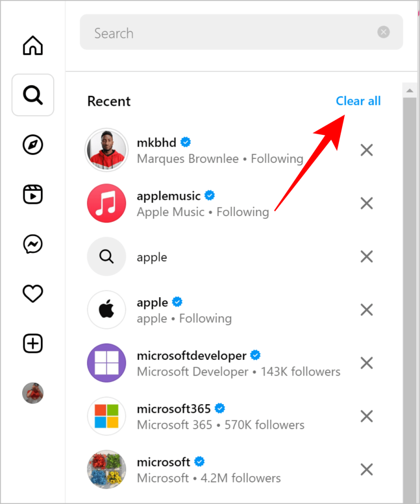Open profile avatar in sidebar
The width and height of the screenshot is (420, 504).
click(33, 393)
